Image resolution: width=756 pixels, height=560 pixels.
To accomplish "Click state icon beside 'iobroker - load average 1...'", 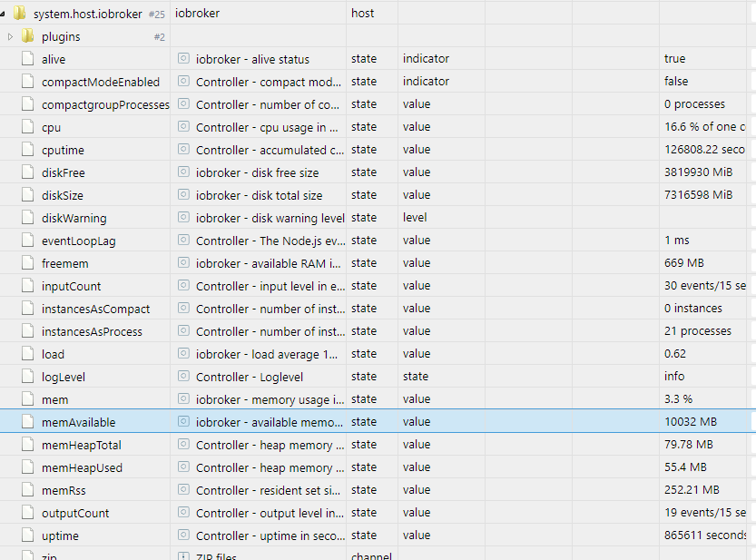I will pos(183,353).
